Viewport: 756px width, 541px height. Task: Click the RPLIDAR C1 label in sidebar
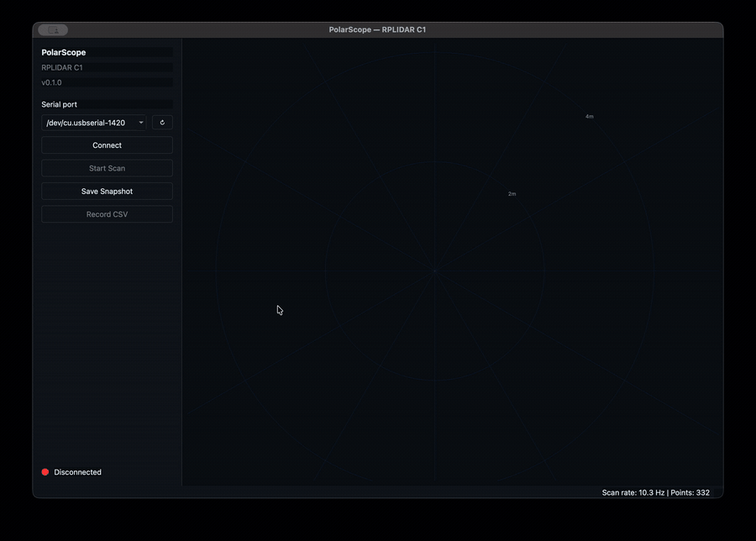pos(62,67)
